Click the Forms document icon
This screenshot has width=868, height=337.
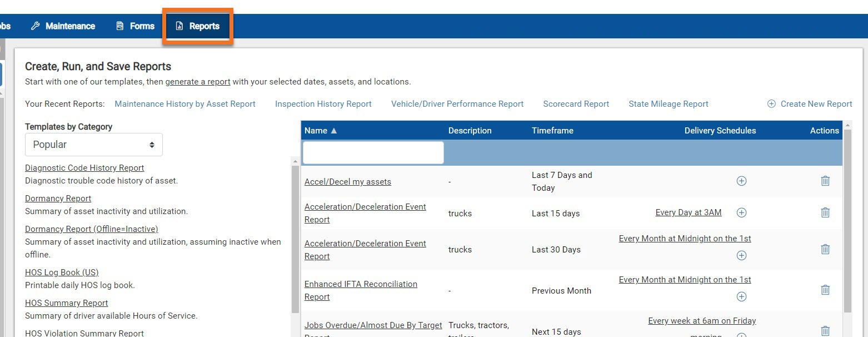click(x=118, y=26)
